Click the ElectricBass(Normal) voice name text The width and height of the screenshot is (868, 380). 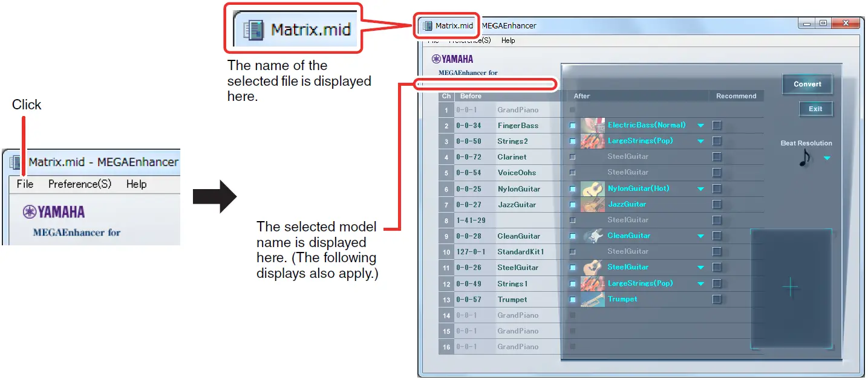pos(647,125)
